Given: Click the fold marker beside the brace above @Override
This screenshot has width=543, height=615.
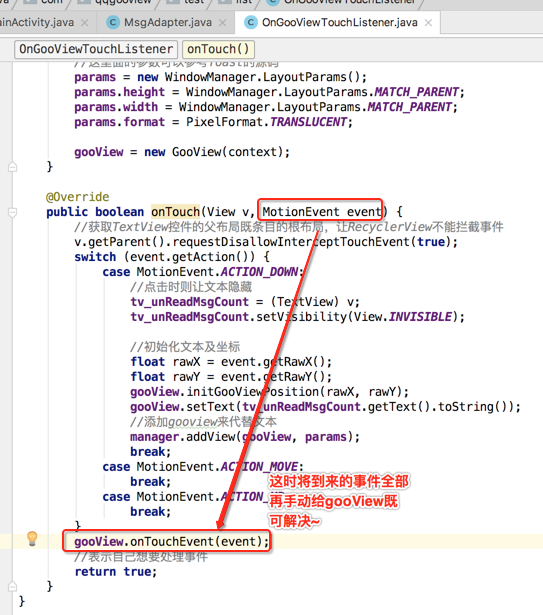Looking at the screenshot, I should pos(12,167).
